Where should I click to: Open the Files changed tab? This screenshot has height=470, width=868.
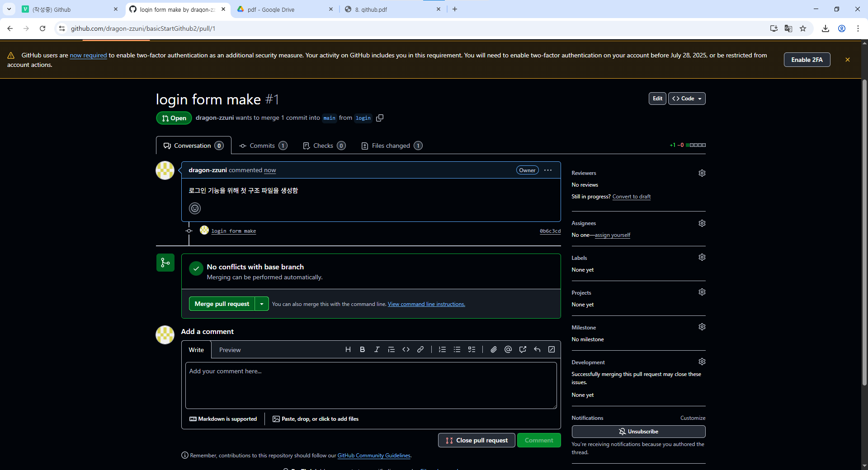coord(392,146)
